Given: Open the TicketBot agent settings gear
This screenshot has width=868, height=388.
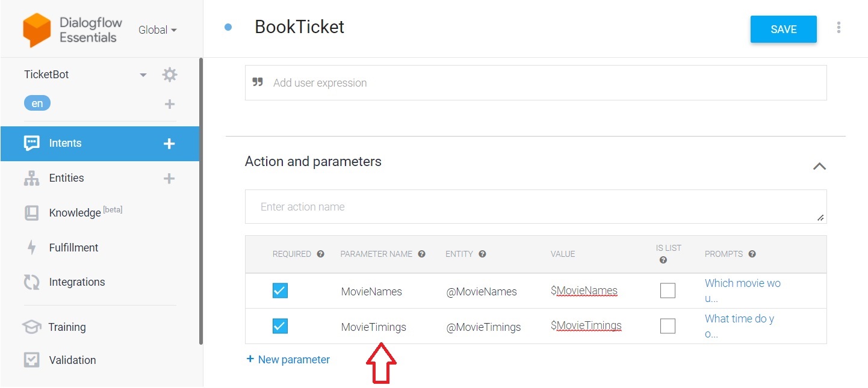Looking at the screenshot, I should (169, 74).
